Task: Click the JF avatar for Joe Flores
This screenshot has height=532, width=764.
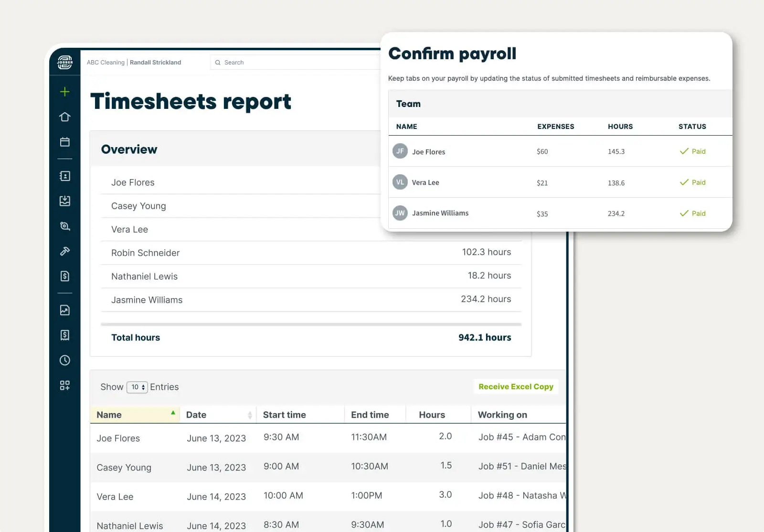Action: click(400, 151)
